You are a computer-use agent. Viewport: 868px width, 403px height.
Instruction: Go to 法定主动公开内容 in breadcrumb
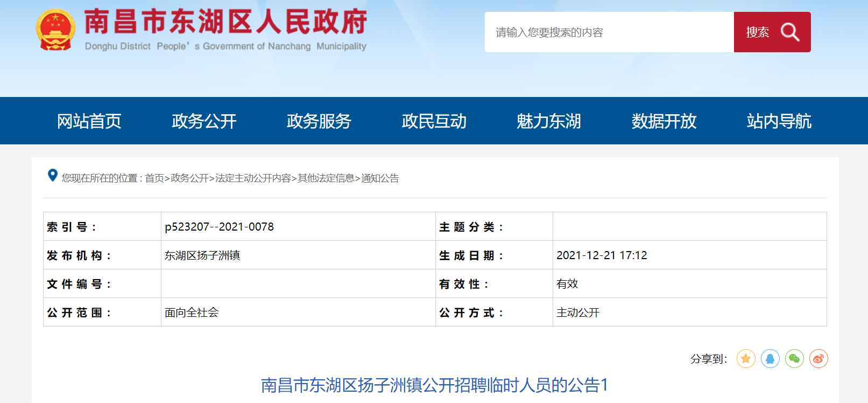(253, 178)
